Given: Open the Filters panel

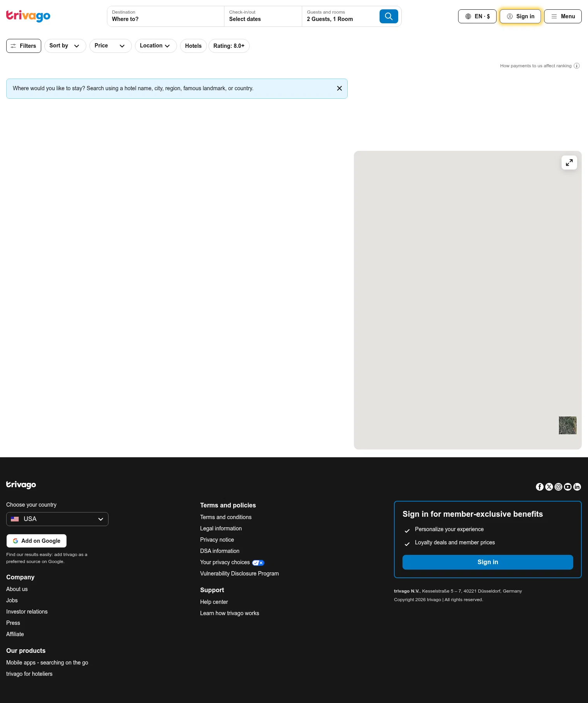Looking at the screenshot, I should point(24,46).
